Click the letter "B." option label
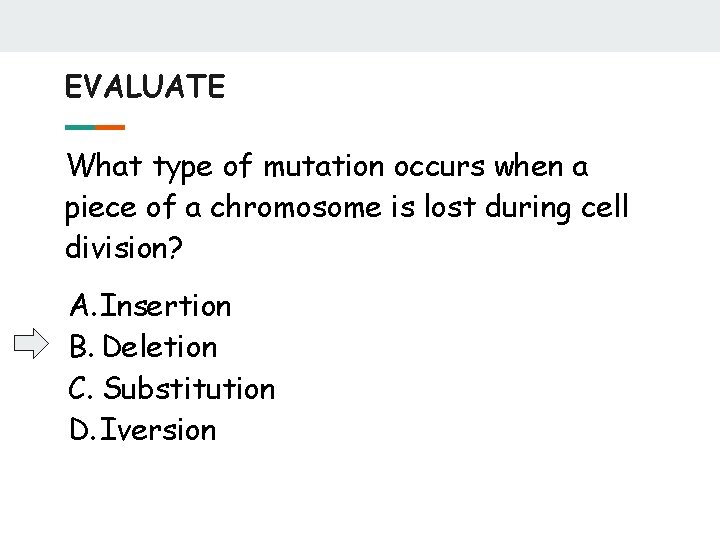Viewport: 720px width, 540px height. pyautogui.click(x=82, y=347)
